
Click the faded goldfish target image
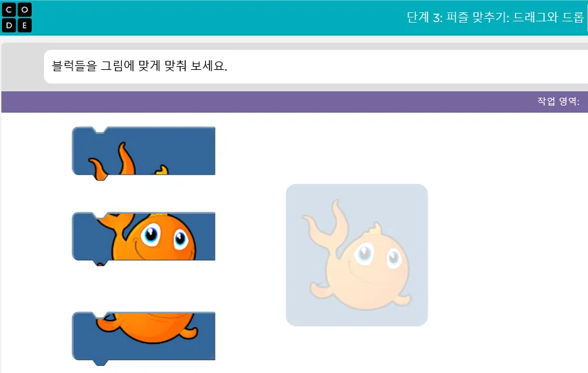pyautogui.click(x=356, y=254)
